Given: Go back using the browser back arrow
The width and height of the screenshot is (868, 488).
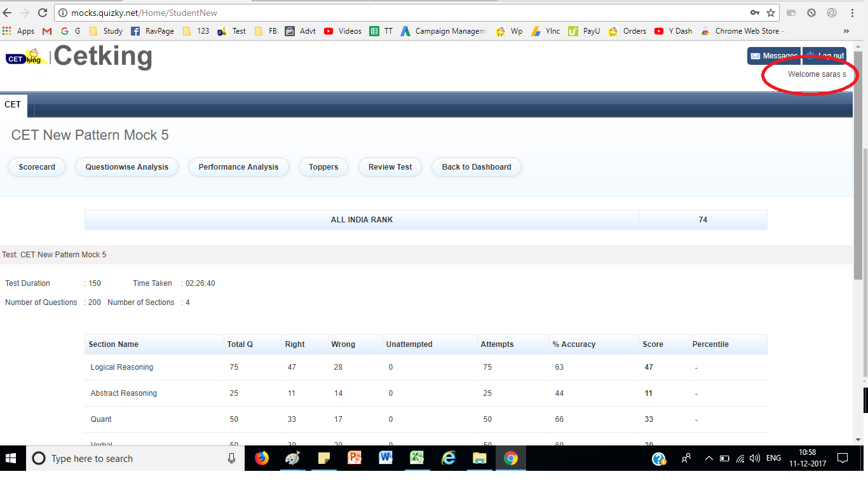Looking at the screenshot, I should coord(8,13).
